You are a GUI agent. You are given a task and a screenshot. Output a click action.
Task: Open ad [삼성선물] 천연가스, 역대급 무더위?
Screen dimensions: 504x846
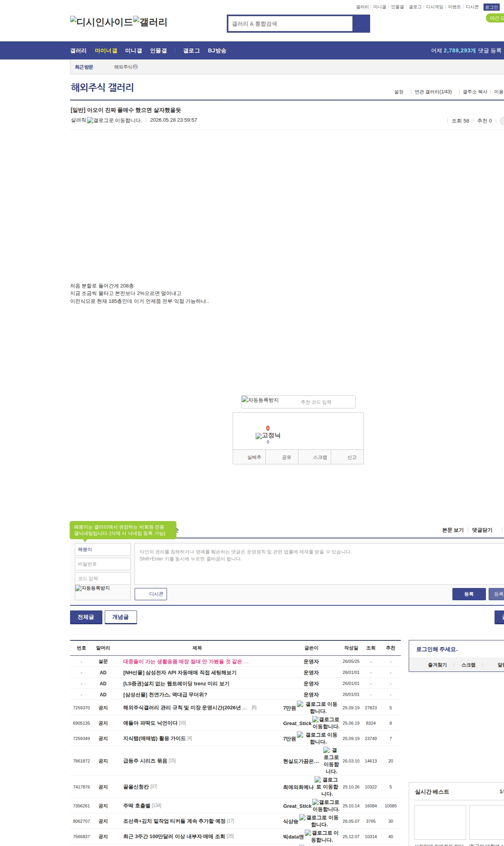coord(165,695)
